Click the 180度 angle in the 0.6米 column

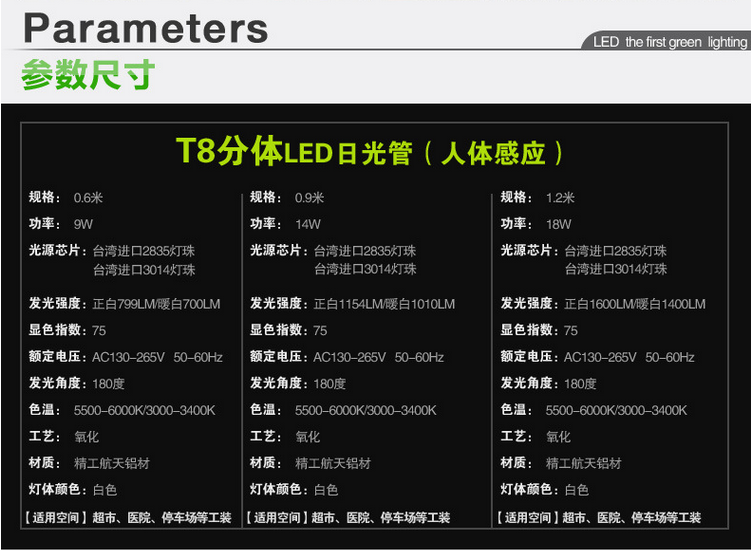click(109, 384)
